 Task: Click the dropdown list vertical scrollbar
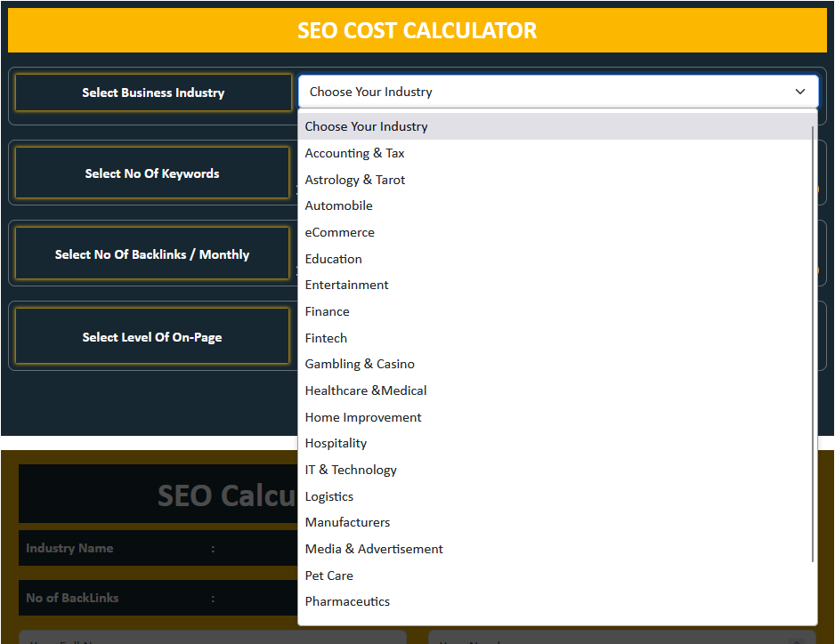point(813,342)
